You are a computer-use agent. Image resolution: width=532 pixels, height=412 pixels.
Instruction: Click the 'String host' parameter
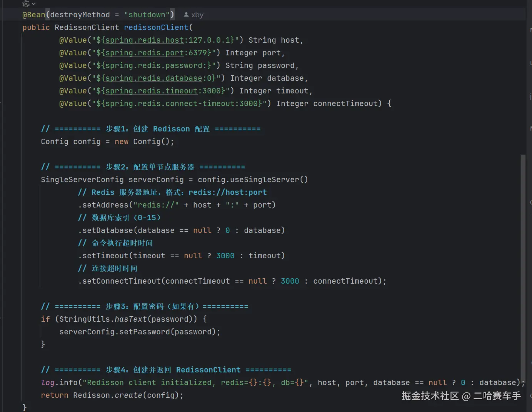pyautogui.click(x=274, y=40)
